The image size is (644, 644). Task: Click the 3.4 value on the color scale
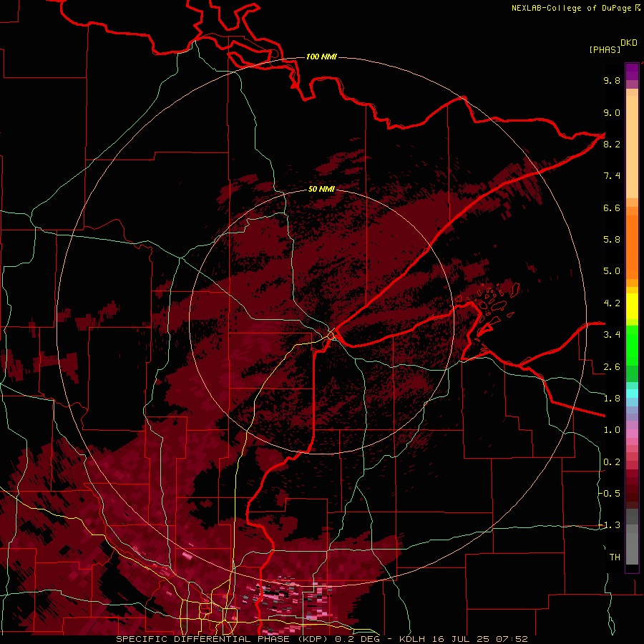pos(612,335)
